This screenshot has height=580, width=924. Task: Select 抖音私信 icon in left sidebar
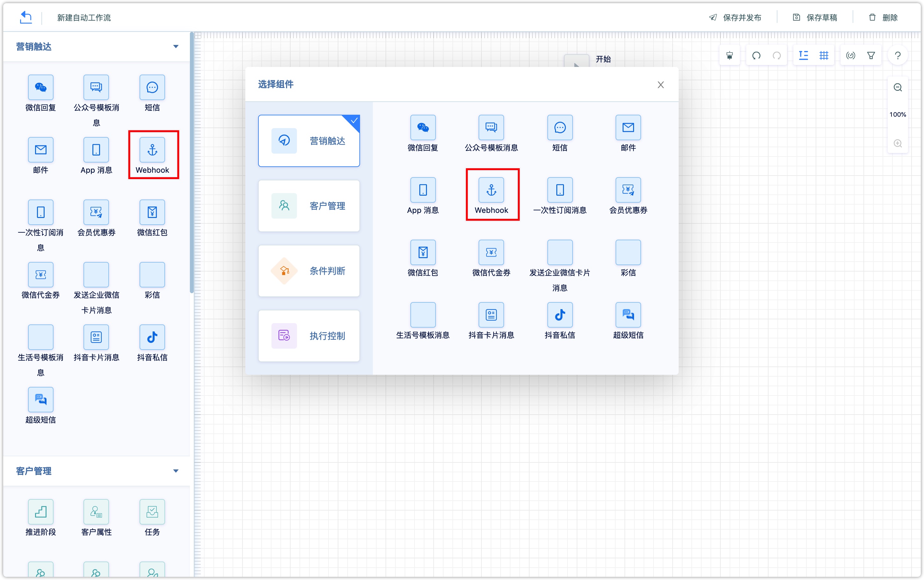click(x=152, y=337)
